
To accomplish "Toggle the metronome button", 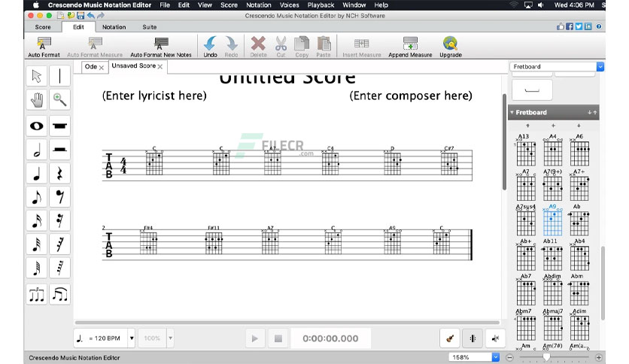I will coord(473,338).
